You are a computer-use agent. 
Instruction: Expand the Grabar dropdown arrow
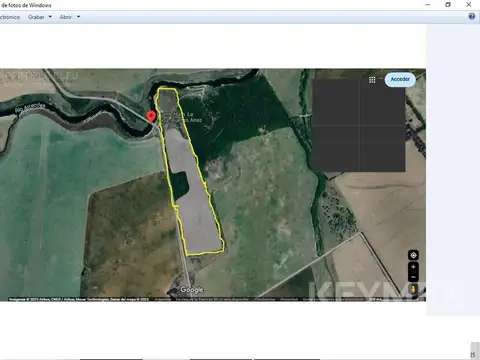(x=50, y=17)
